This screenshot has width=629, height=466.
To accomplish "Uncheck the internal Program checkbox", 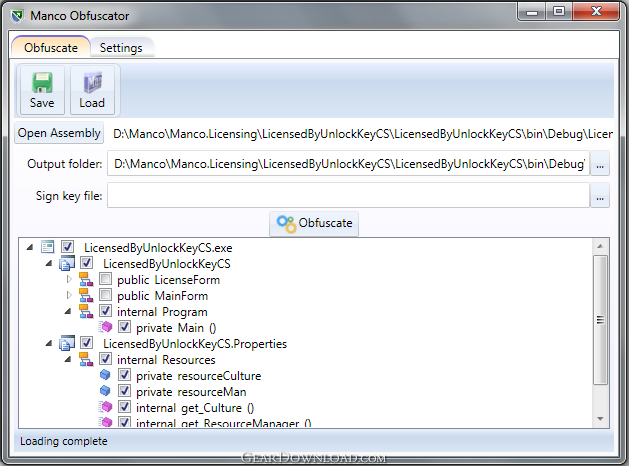I will coord(106,311).
